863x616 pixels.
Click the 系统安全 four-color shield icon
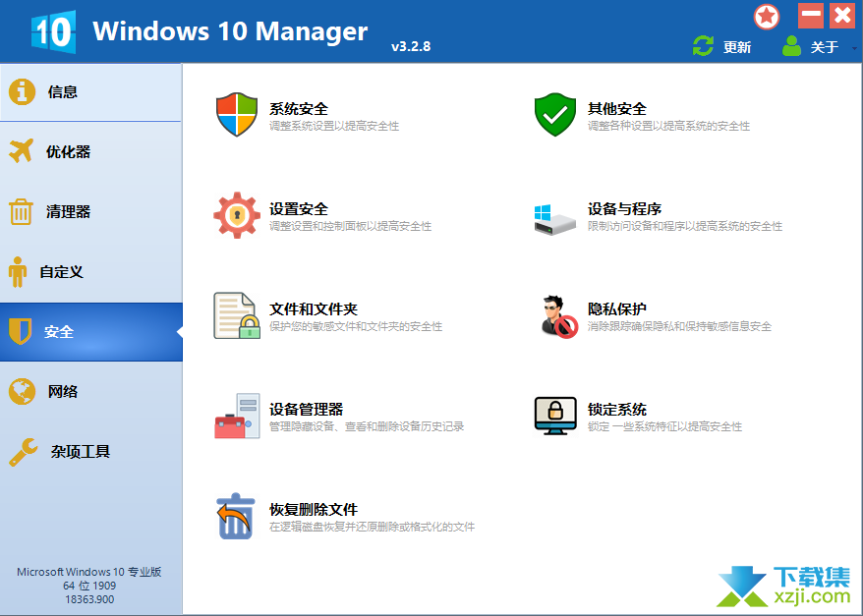click(237, 114)
